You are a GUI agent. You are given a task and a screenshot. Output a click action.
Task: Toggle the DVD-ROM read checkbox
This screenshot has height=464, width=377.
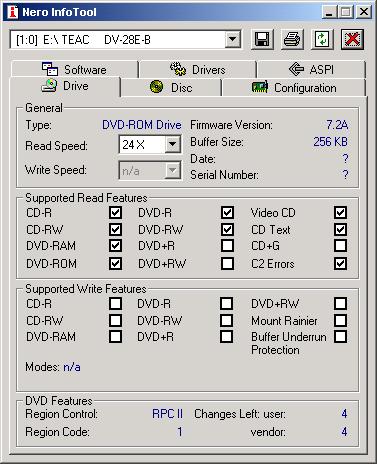pos(115,263)
